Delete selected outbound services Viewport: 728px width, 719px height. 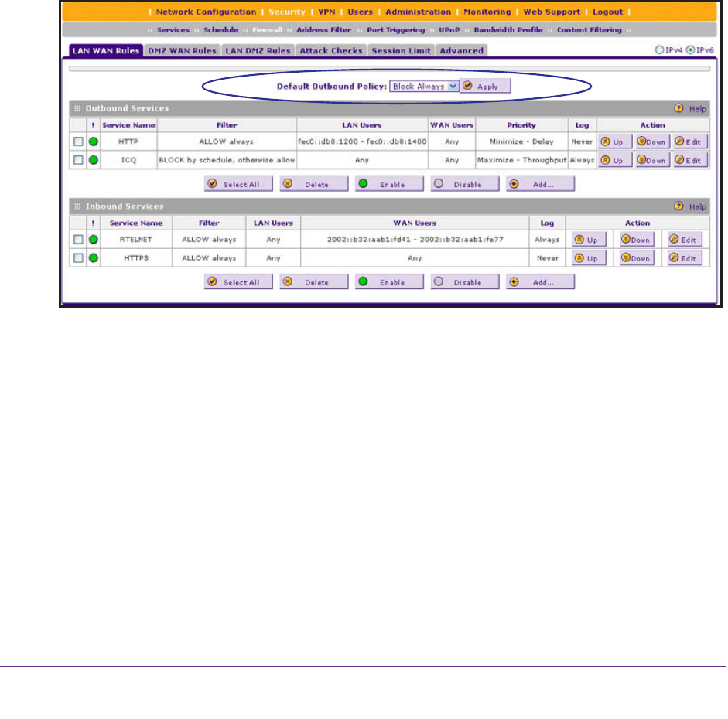point(314,184)
